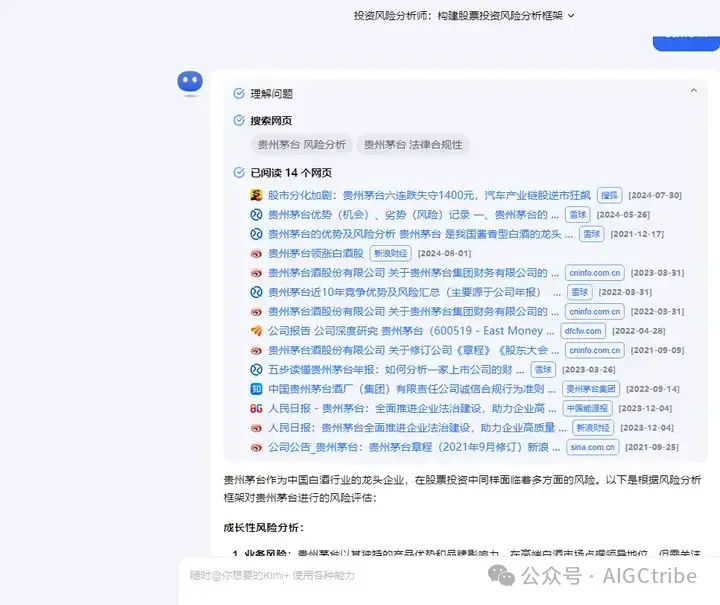This screenshot has width=720, height=605.
Task: Click the Zhihu favicon beside 中国贵州茅台酒厂
Action: pos(256,389)
